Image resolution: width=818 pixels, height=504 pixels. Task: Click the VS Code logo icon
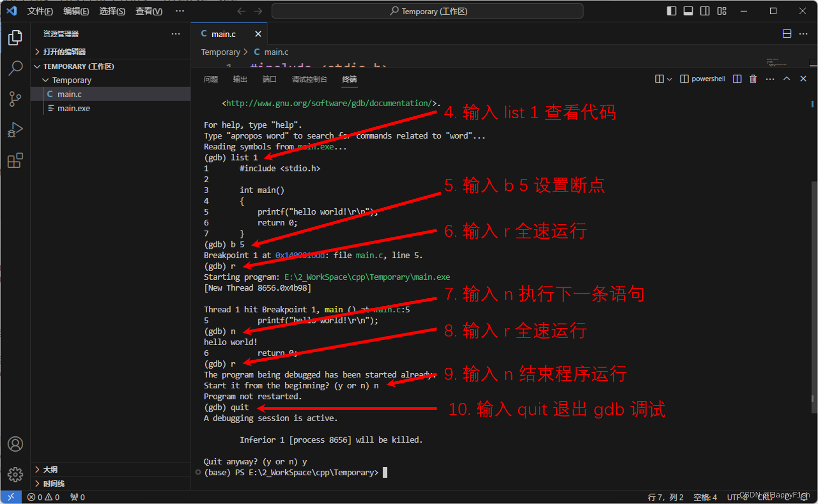point(12,11)
